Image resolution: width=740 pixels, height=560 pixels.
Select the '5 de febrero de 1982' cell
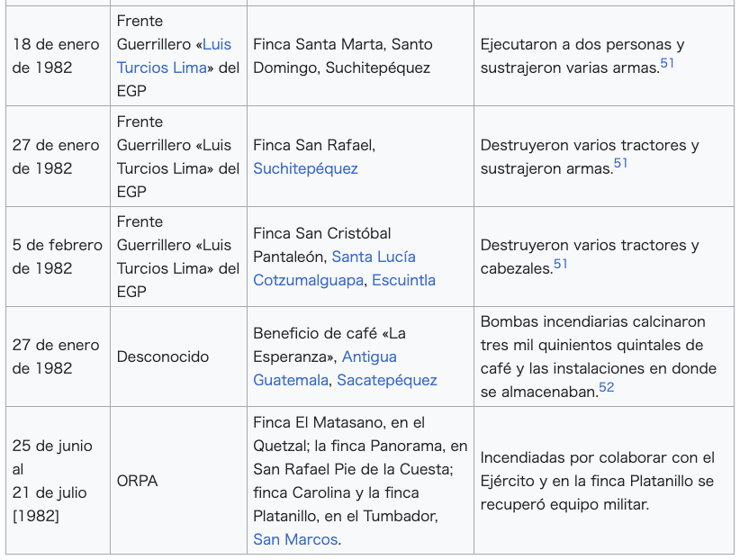(x=58, y=257)
